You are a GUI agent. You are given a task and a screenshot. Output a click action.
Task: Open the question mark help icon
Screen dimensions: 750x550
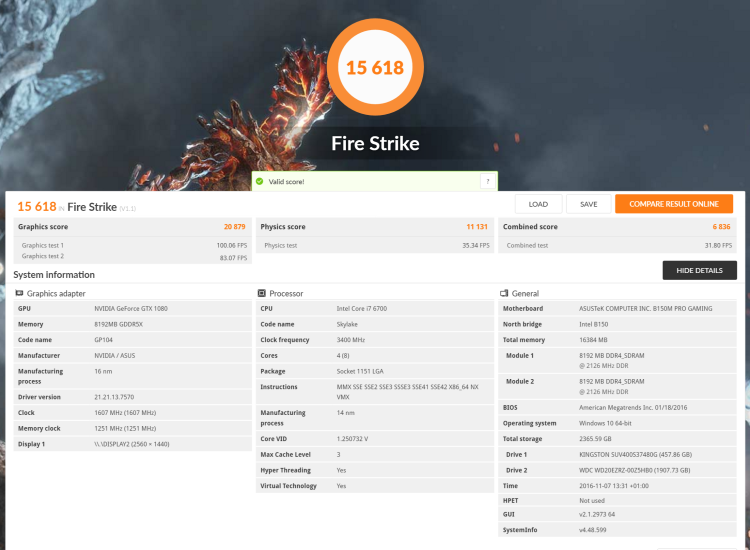click(x=487, y=181)
